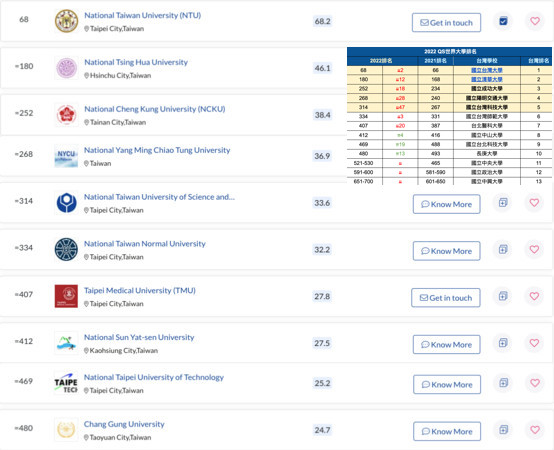Screen dimensions: 554x450
Task: Uncheck compare checkbox for NTU
Action: click(503, 21)
